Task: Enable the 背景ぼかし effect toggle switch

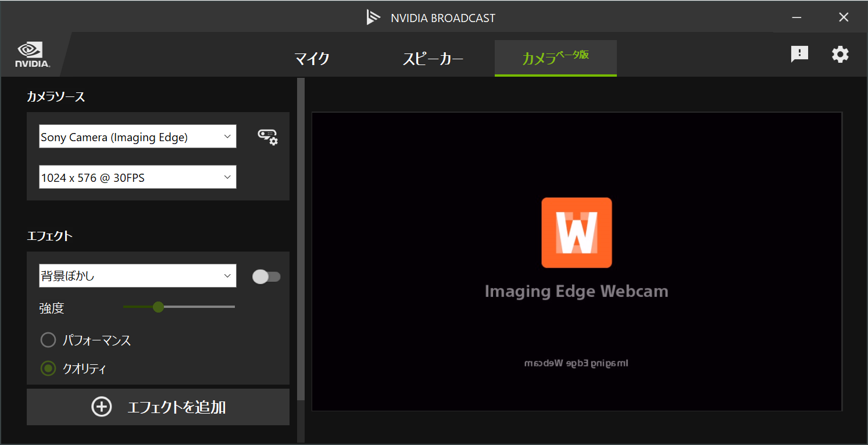Action: 266,277
